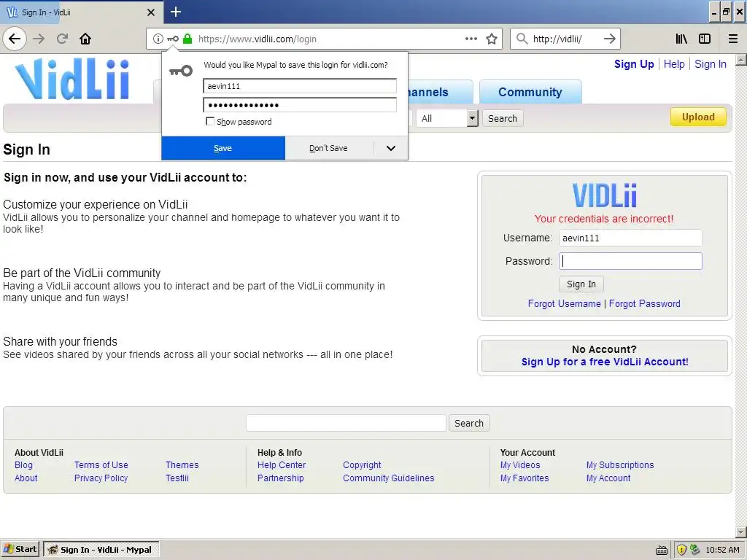Go to the browser Home page

pos(85,39)
